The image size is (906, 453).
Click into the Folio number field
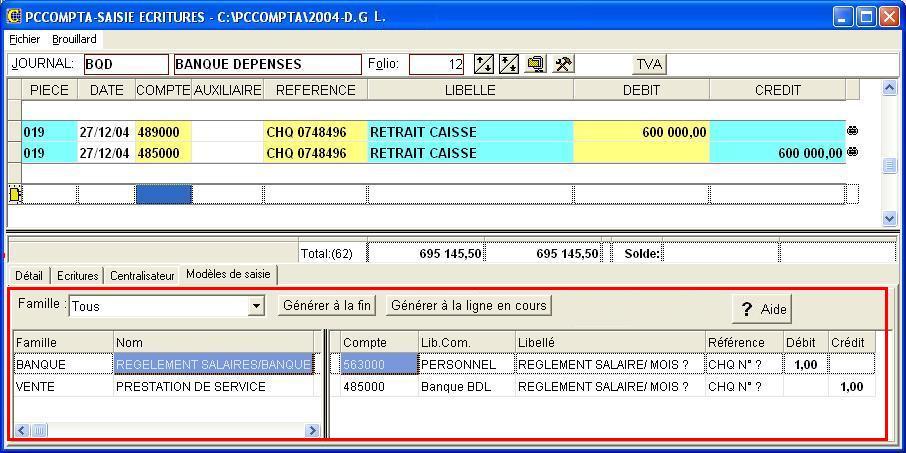pos(437,64)
